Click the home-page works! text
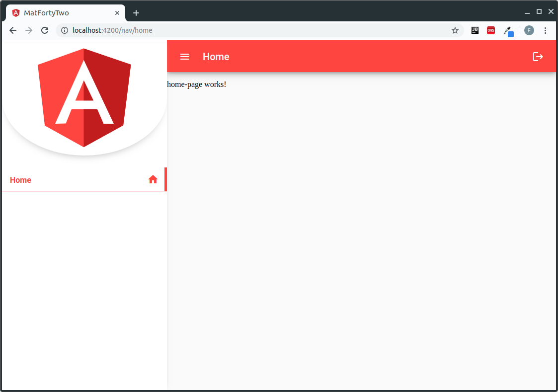558x392 pixels. (x=197, y=84)
